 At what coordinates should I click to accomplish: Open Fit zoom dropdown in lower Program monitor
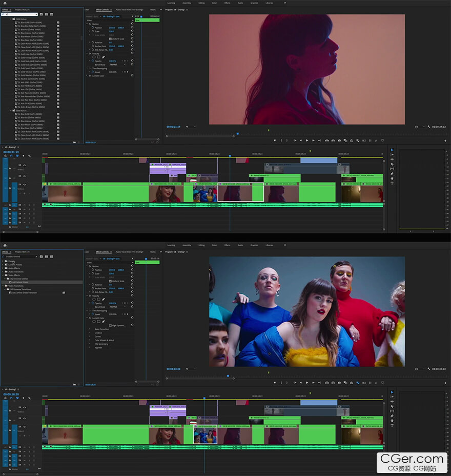[x=190, y=369]
